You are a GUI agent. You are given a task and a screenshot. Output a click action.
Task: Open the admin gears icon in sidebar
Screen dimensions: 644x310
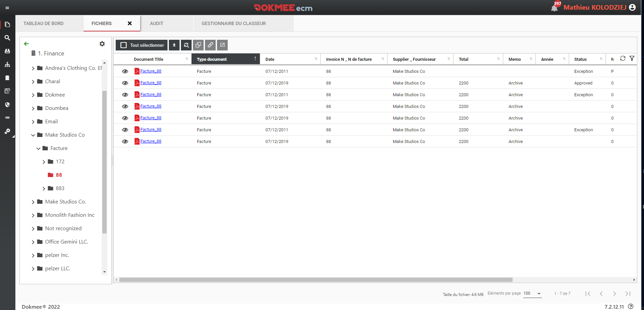click(x=7, y=131)
